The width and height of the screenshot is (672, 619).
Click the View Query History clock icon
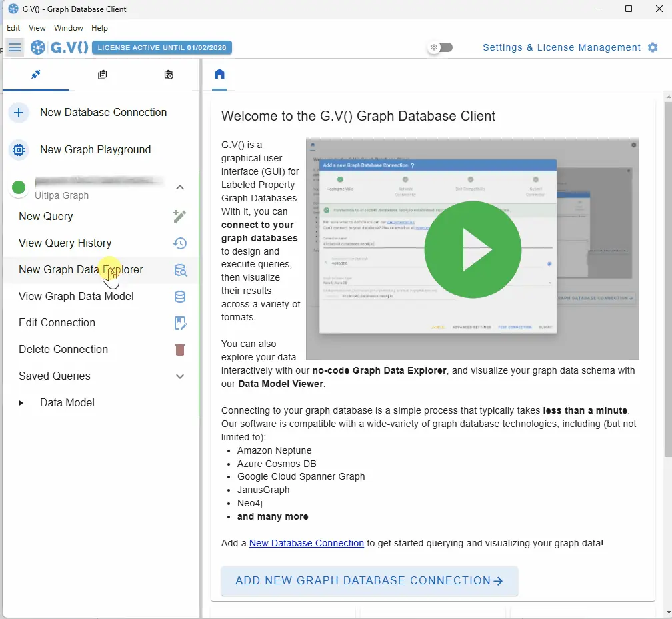(179, 243)
